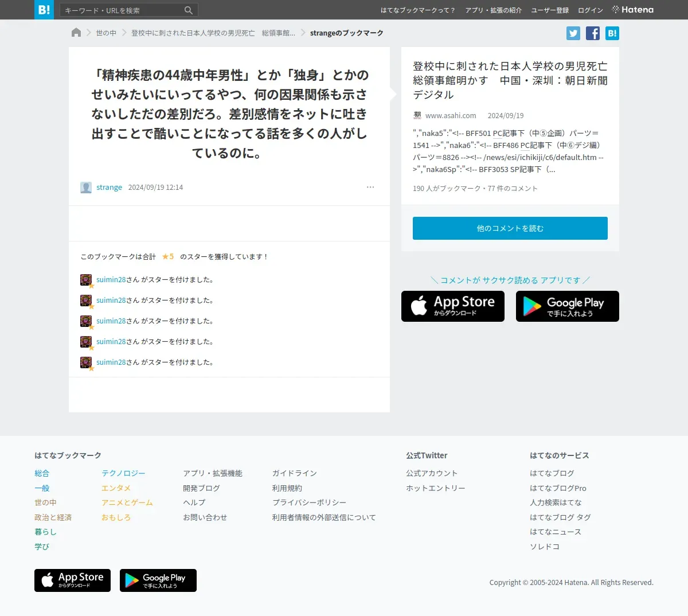Go to 世の中 breadcrumb
The width and height of the screenshot is (688, 616).
coord(106,33)
